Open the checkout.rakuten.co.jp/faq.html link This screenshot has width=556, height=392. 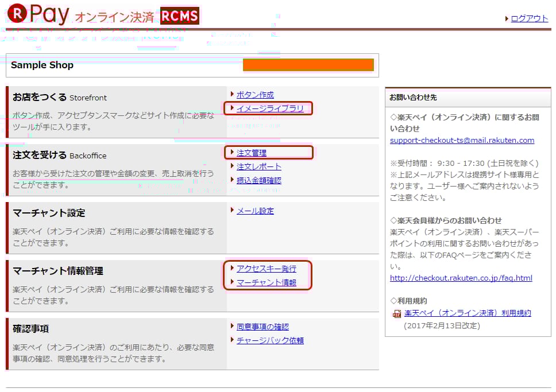click(x=461, y=278)
